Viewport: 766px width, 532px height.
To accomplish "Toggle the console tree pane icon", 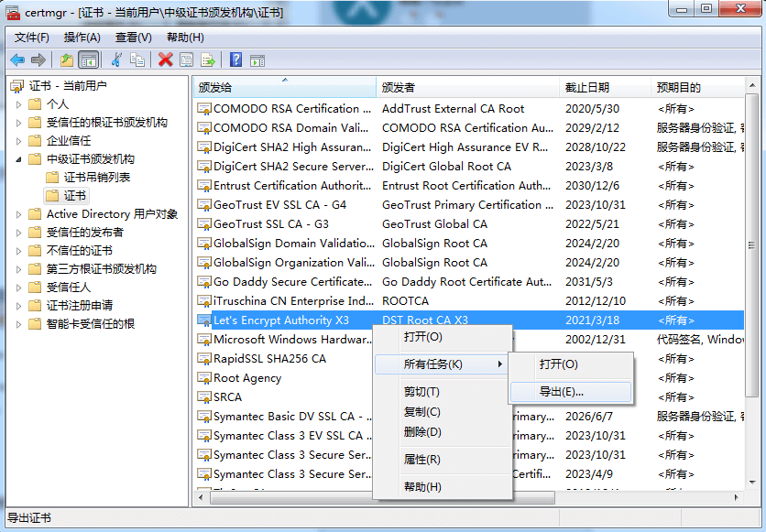I will coord(89,60).
